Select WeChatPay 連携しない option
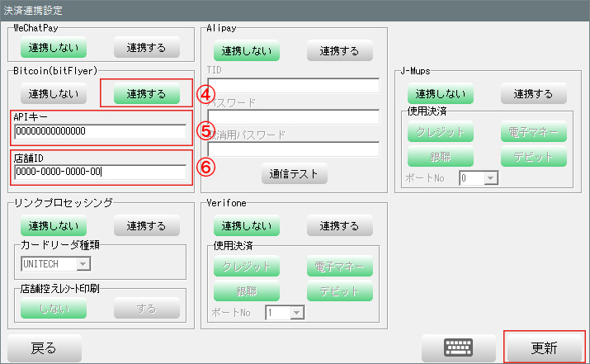This screenshot has width=590, height=364. pos(54,47)
